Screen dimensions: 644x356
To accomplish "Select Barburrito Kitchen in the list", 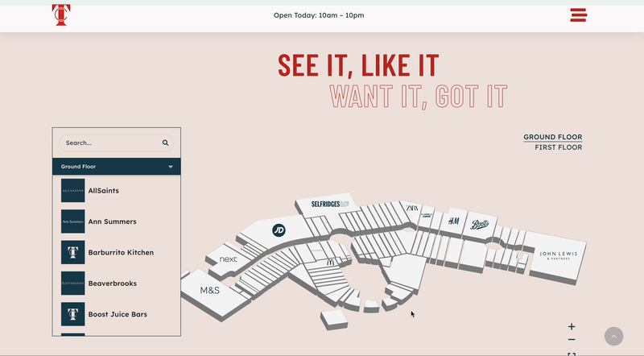I will point(121,252).
